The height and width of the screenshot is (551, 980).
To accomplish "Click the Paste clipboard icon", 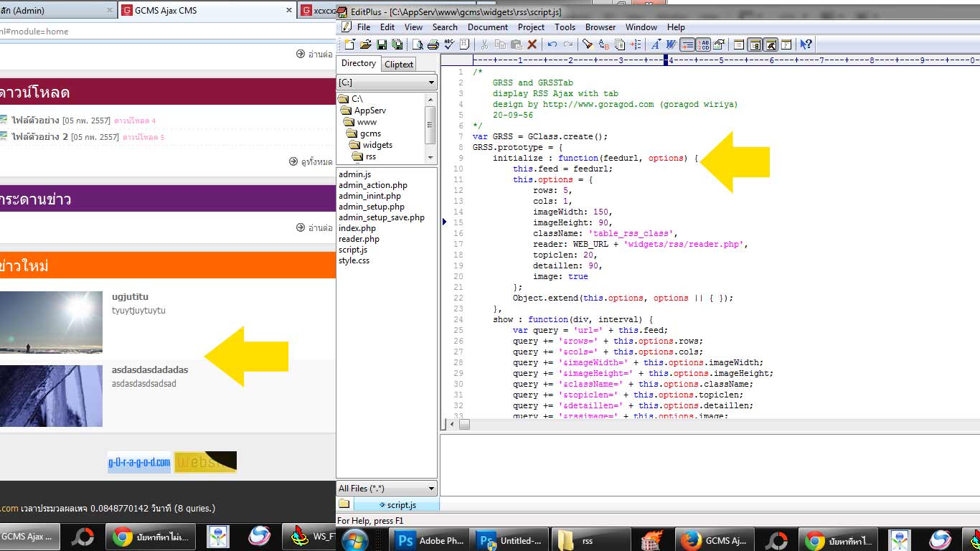I will tap(516, 44).
